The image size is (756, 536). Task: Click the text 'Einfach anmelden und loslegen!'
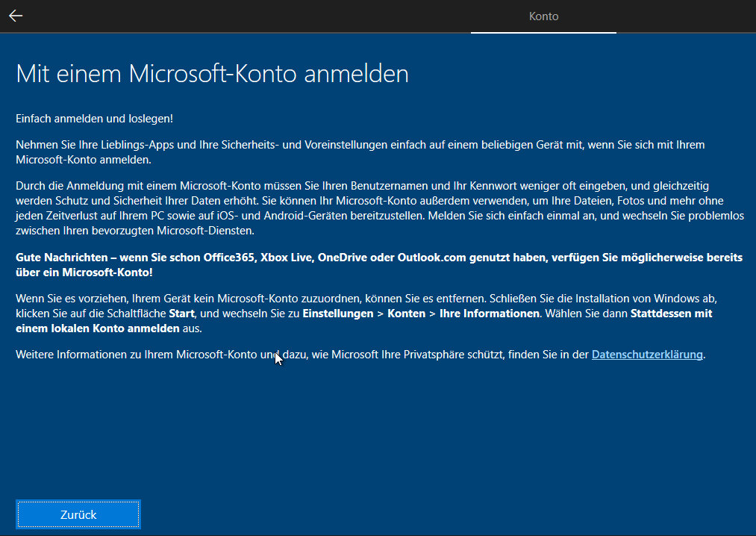coord(95,119)
